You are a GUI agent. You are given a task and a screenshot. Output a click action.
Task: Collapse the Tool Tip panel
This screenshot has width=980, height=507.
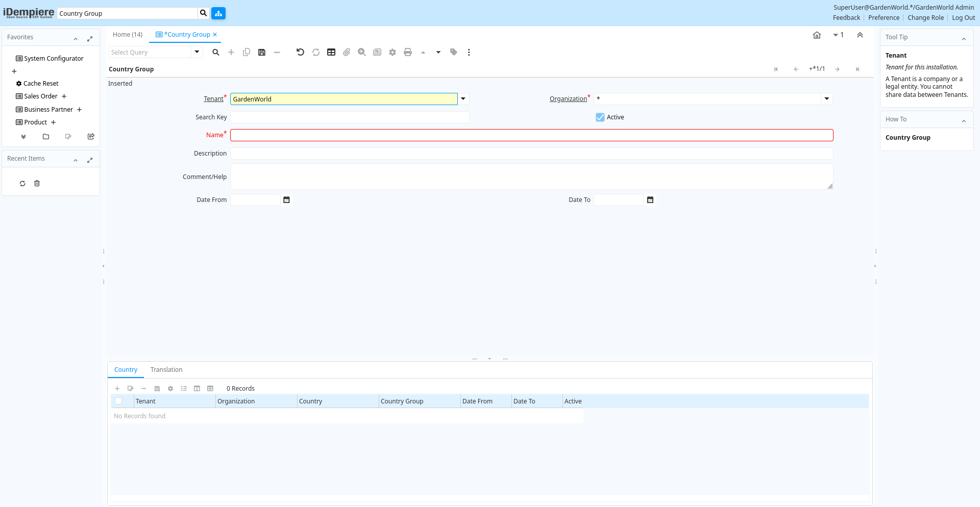(964, 38)
